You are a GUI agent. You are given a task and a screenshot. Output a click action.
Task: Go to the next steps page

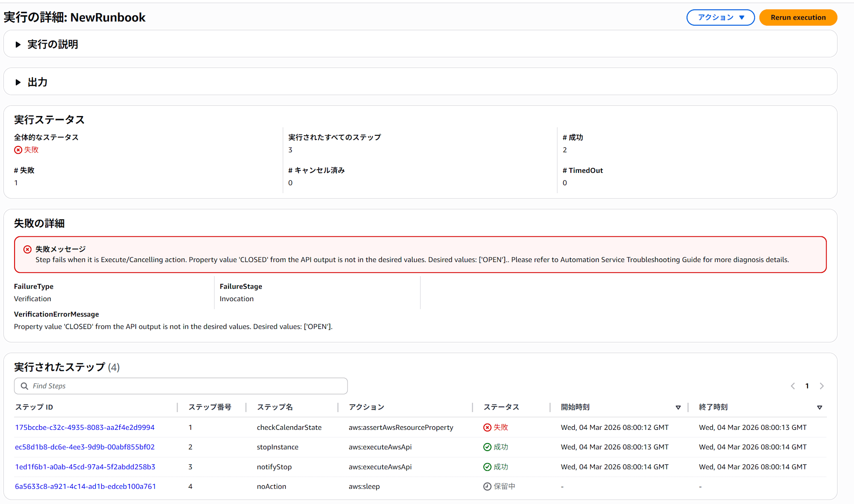point(822,386)
